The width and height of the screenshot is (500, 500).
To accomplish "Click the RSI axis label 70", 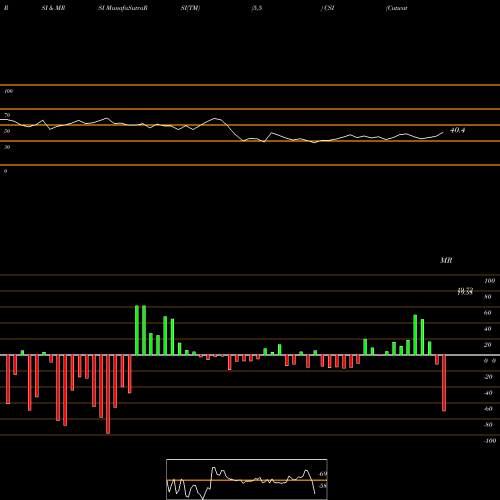I will coord(7,115).
